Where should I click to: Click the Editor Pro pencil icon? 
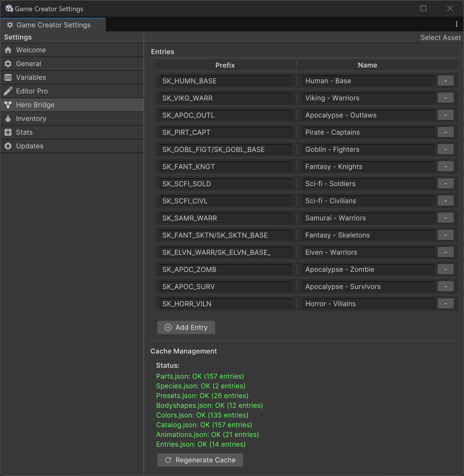(8, 91)
